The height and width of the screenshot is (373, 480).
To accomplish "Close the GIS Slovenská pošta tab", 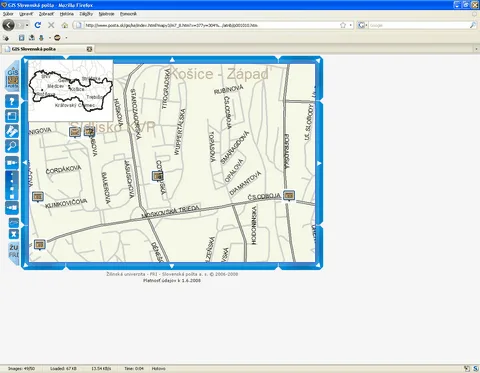I will coord(89,49).
